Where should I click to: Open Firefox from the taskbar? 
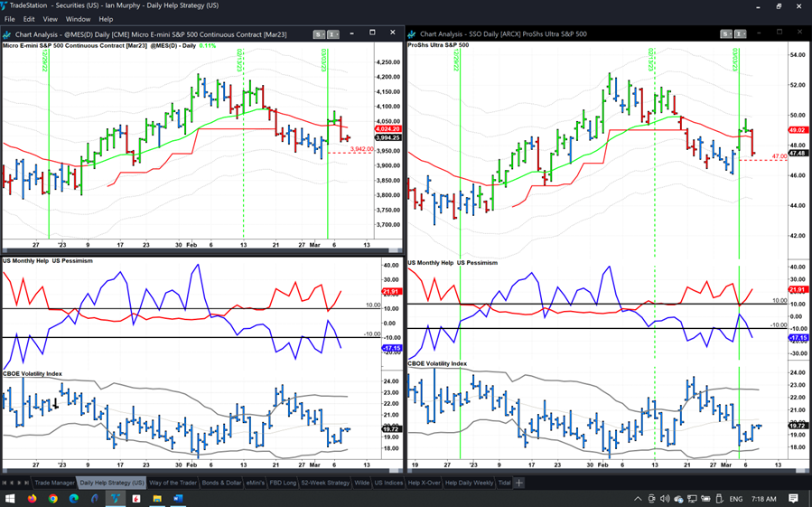32,498
